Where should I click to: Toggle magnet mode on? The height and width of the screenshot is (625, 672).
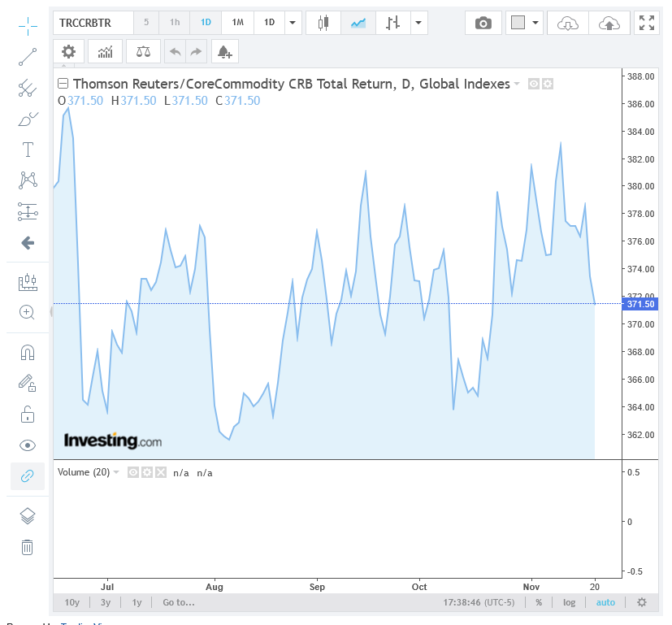click(28, 352)
